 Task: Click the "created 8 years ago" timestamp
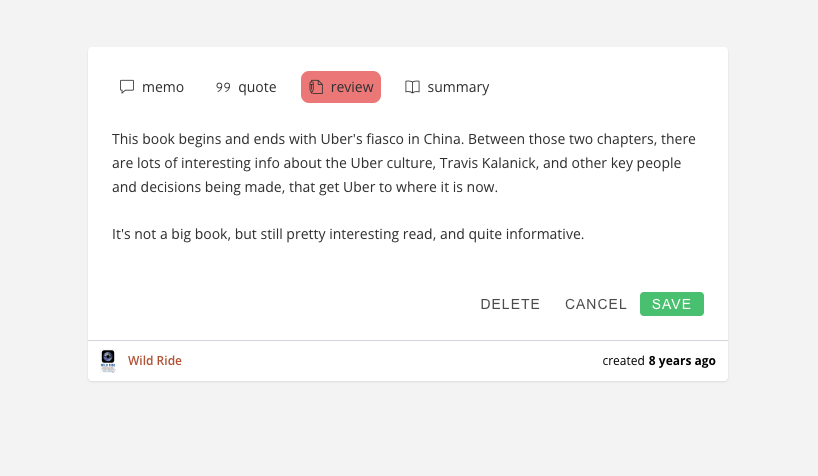click(658, 361)
